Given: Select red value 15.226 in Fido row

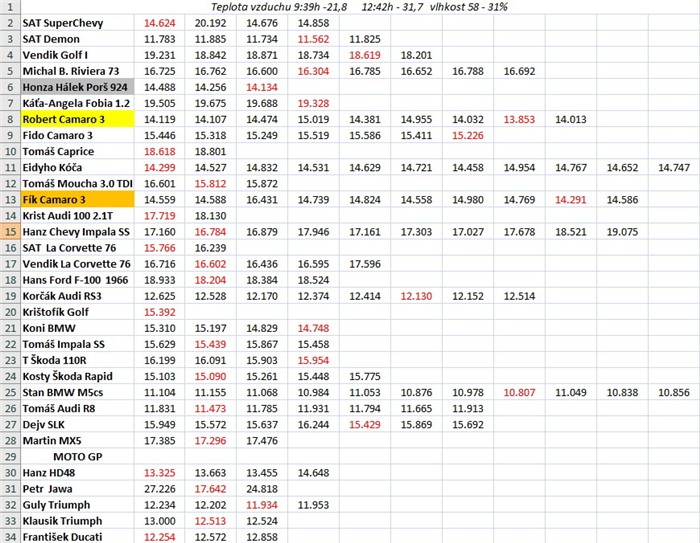Looking at the screenshot, I should point(468,136).
